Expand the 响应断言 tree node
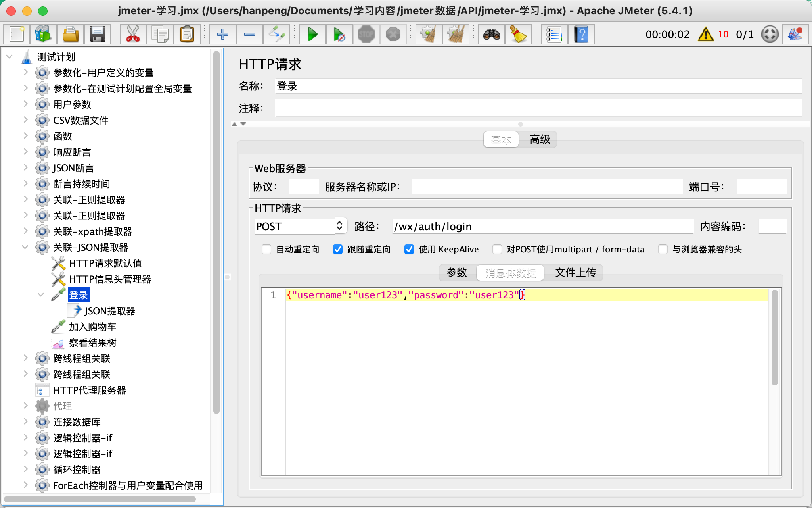The width and height of the screenshot is (812, 508). pyautogui.click(x=25, y=152)
